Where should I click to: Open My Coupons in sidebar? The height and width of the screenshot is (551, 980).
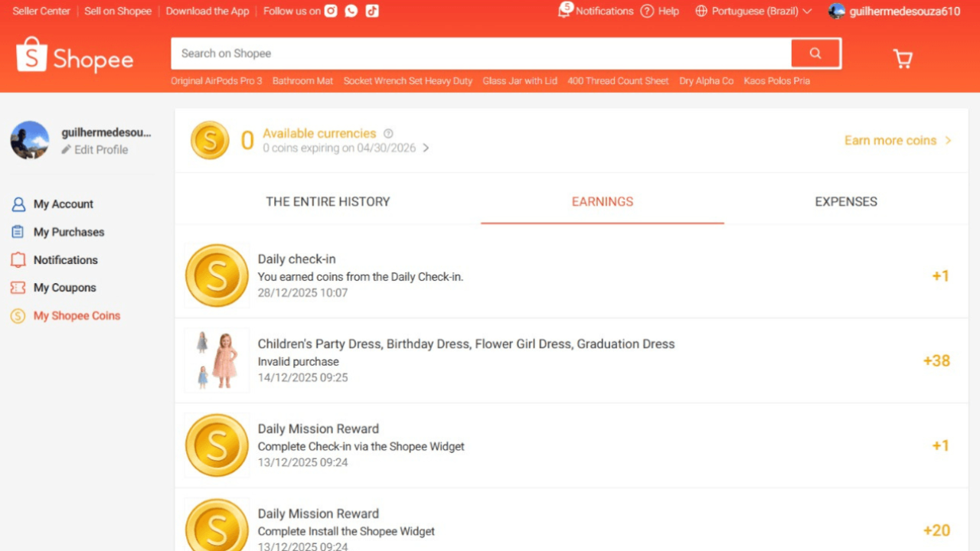coord(65,288)
